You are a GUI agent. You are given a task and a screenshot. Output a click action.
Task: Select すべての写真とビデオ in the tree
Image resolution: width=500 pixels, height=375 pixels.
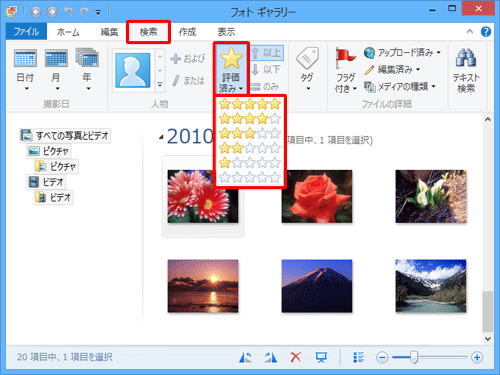(x=65, y=135)
